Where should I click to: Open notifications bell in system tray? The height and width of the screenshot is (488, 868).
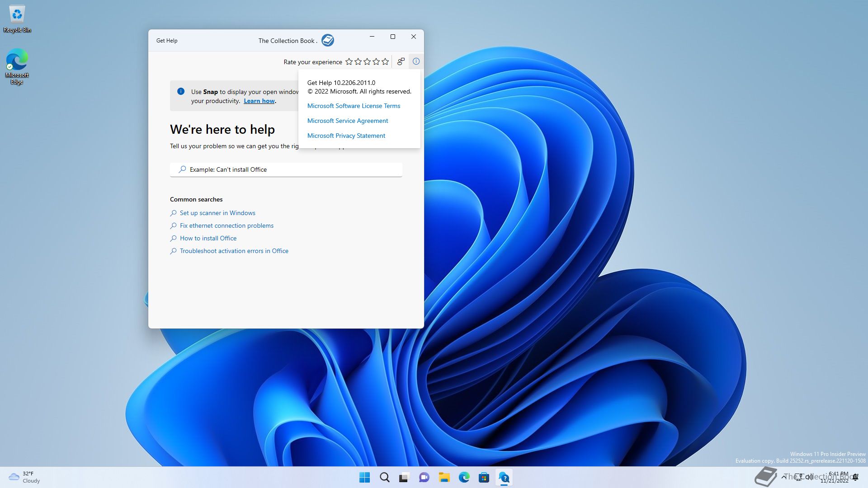[855, 477]
